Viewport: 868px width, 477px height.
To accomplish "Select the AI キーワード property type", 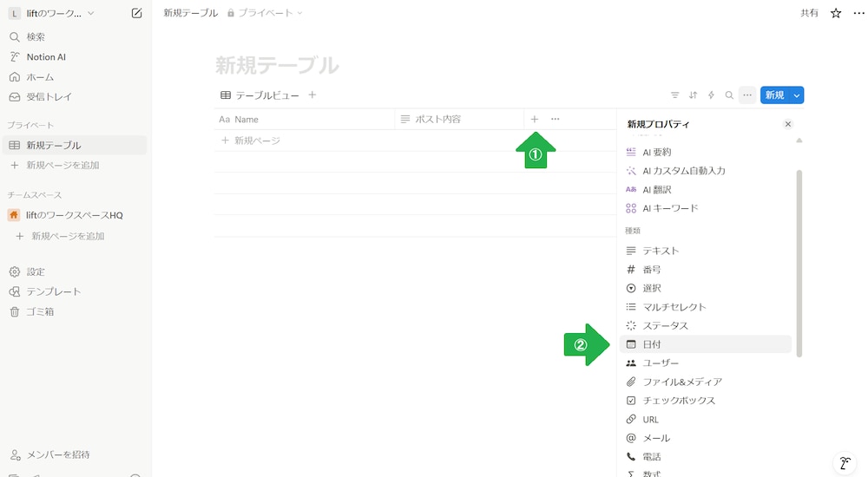I will [x=705, y=208].
